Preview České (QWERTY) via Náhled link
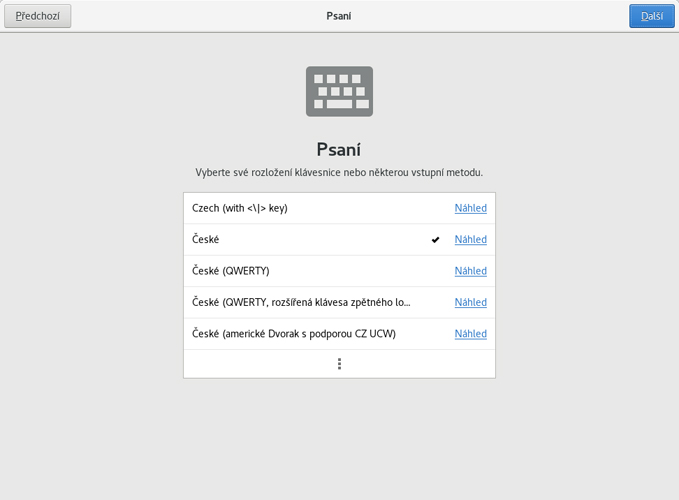Viewport: 679px width, 500px height. coord(471,271)
